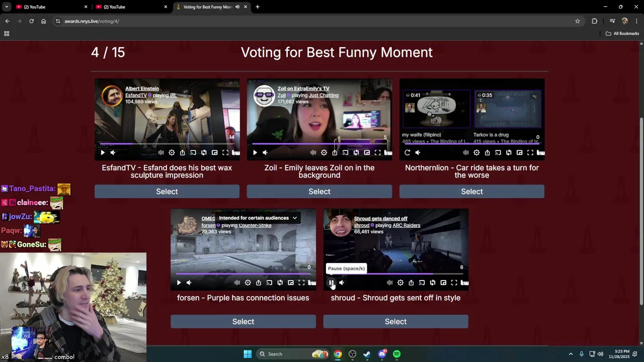The width and height of the screenshot is (644, 362).
Task: Open the 'ARC Raiders' game link
Action: point(406,225)
